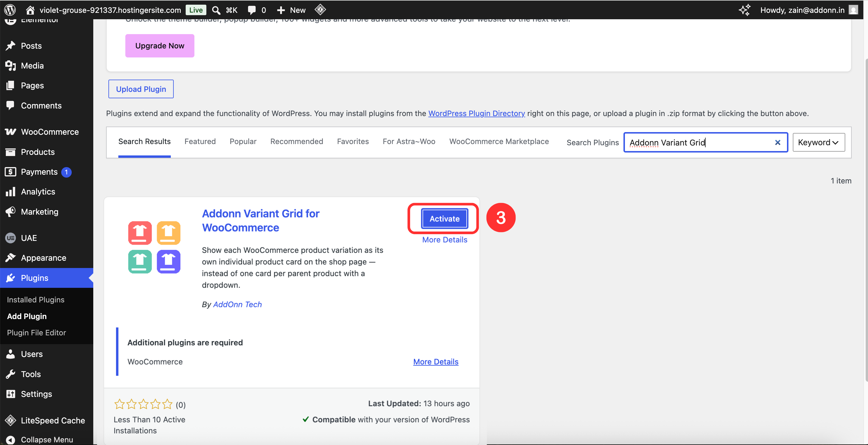
Task: Click the Collapse Menu arrow icon
Action: (10, 440)
